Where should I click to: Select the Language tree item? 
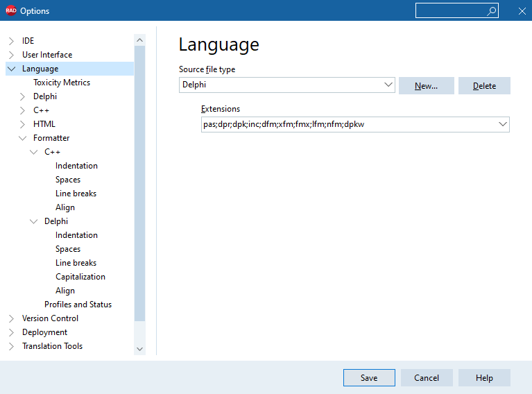pyautogui.click(x=40, y=69)
